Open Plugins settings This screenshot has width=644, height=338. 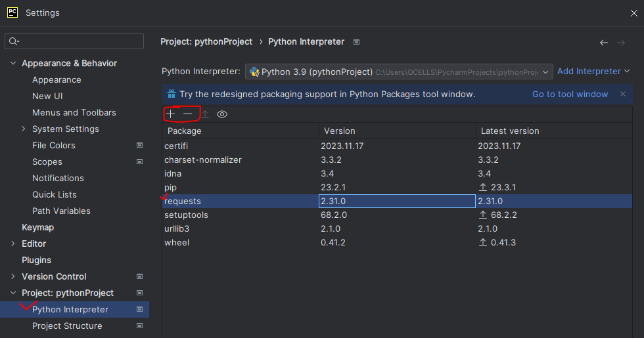click(x=37, y=260)
